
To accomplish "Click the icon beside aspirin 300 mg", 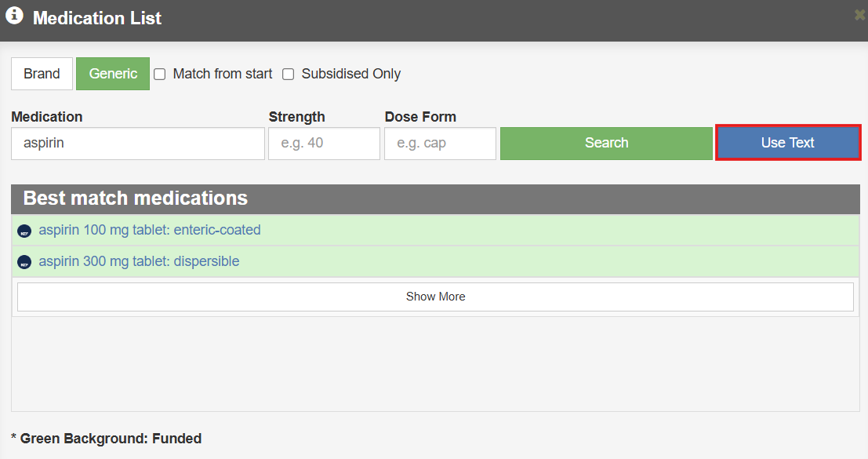I will (x=24, y=262).
